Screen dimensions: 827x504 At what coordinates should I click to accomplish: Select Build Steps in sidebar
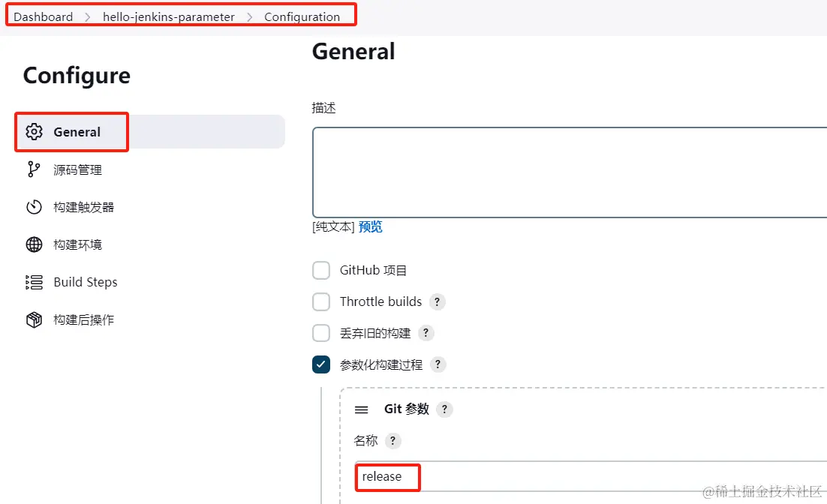(x=150, y=282)
